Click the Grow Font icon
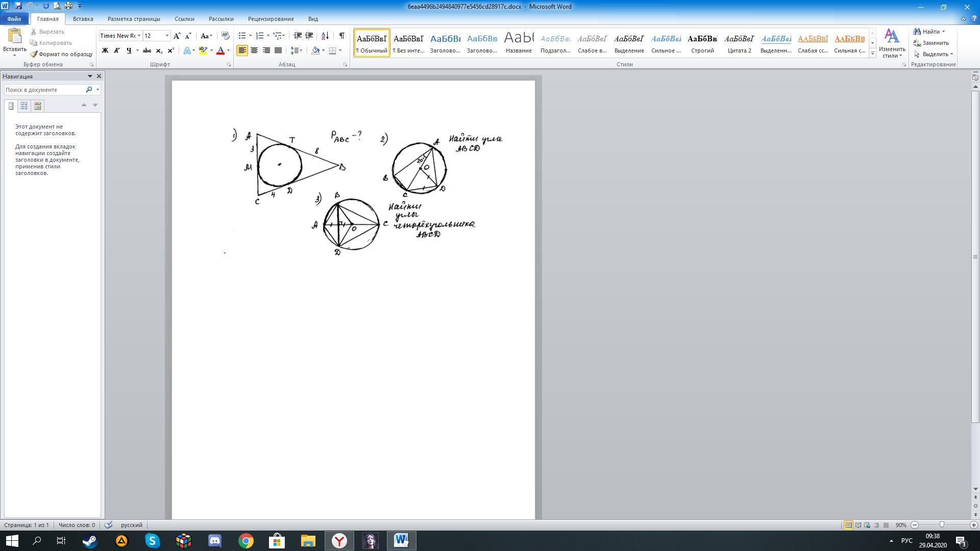This screenshot has width=980, height=551. 177,36
